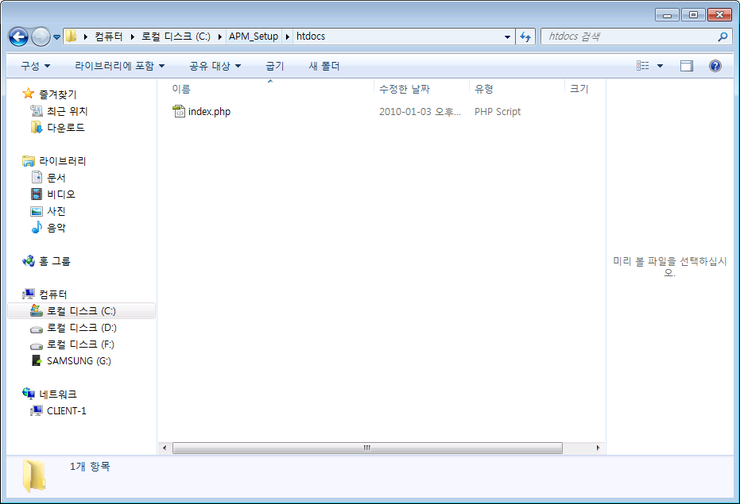Open the 비디오 library

point(61,194)
